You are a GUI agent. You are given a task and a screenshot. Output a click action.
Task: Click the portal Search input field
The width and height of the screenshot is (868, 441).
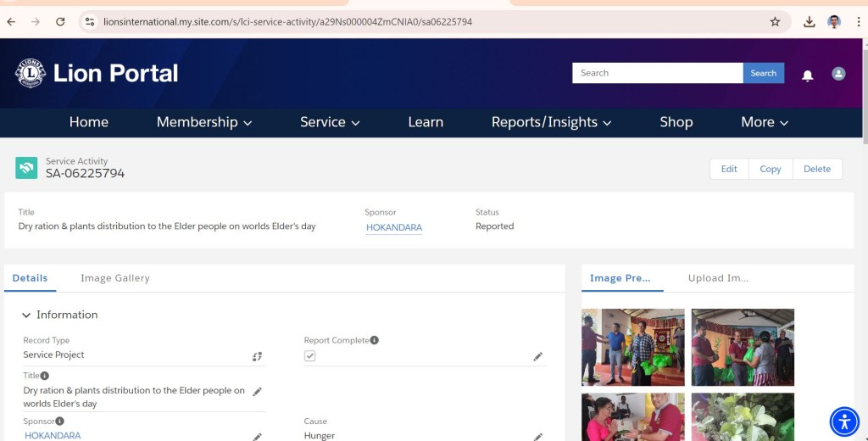[658, 73]
